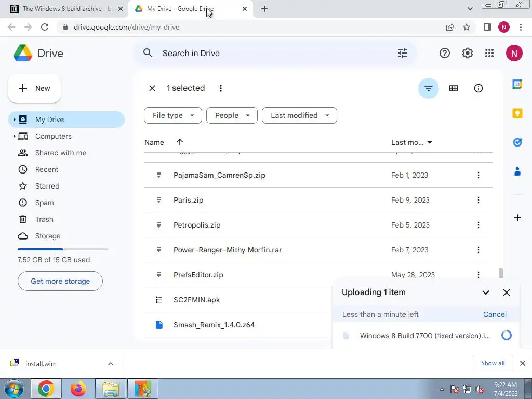Image resolution: width=532 pixels, height=399 pixels.
Task: Open the File type filter dropdown
Action: point(172,115)
